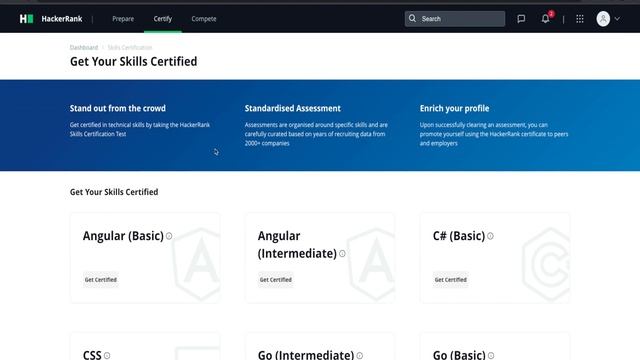Show info icon for Go (Intermediate)
640x360 pixels.
click(360, 356)
